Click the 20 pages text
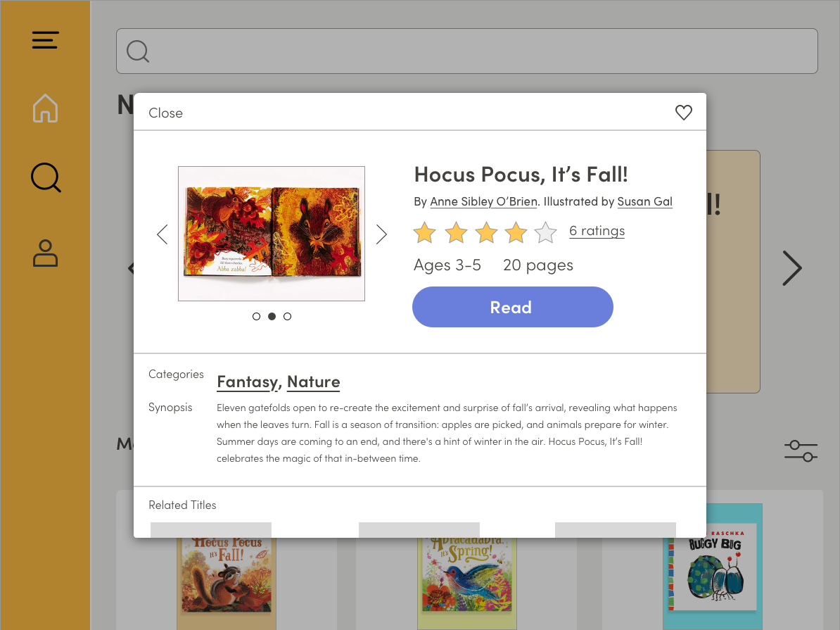The image size is (840, 630). tap(538, 265)
